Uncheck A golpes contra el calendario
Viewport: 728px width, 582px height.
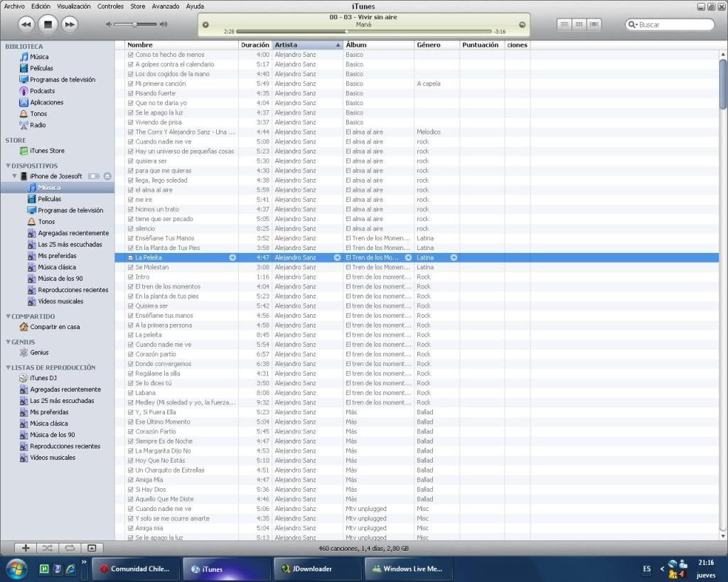pos(131,65)
